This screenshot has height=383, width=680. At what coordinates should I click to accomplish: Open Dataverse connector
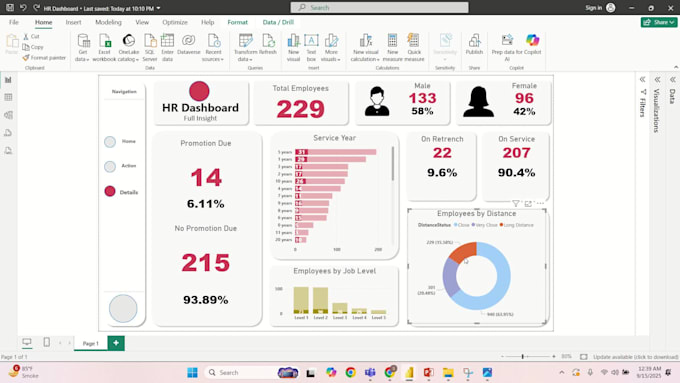(189, 45)
